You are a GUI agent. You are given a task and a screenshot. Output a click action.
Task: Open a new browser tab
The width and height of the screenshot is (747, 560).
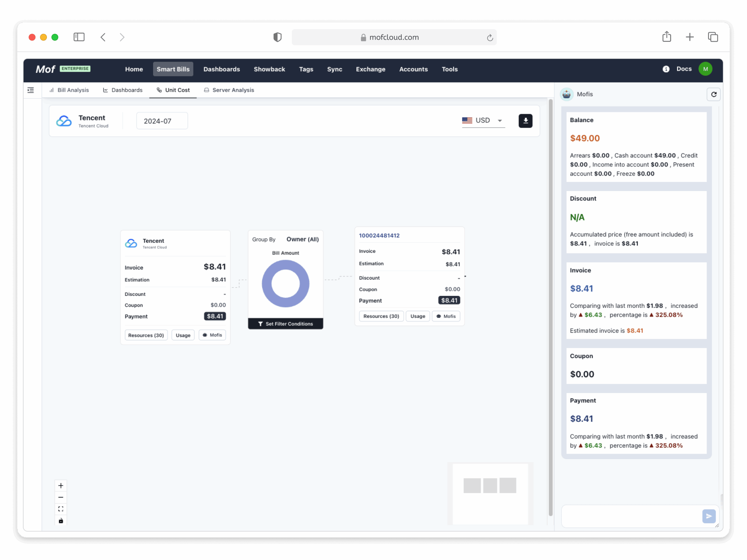(690, 37)
